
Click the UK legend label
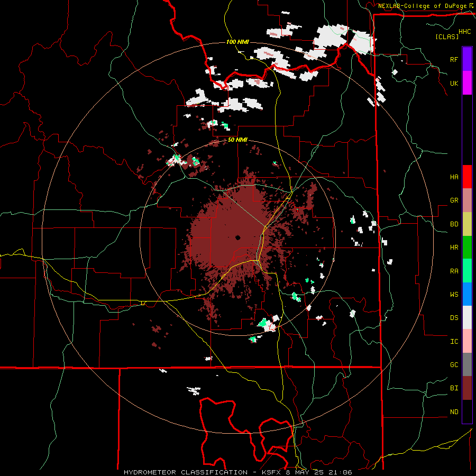(454, 83)
